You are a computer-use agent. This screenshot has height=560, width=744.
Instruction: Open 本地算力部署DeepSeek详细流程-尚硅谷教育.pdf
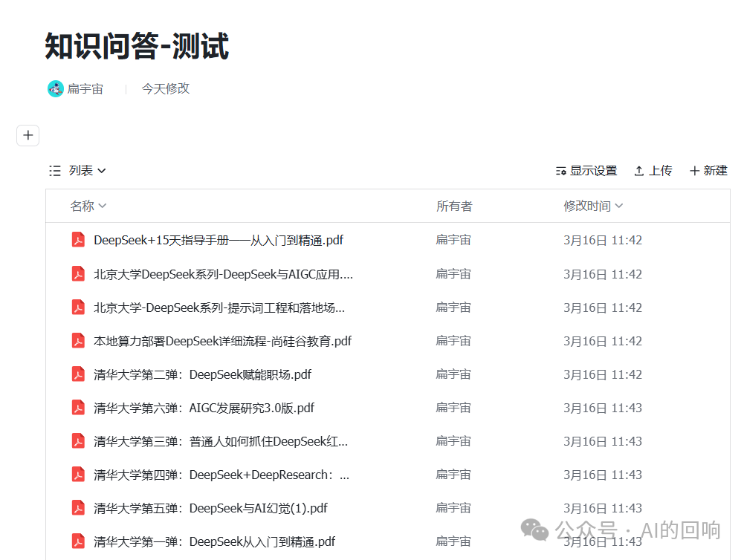click(x=223, y=341)
